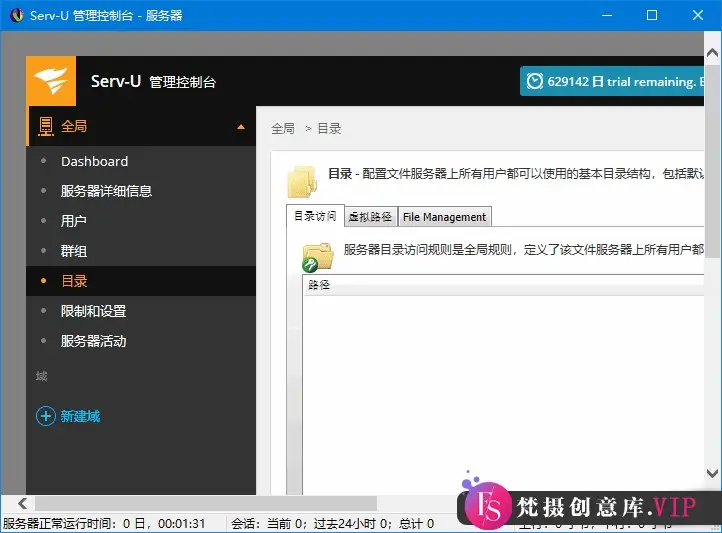722x533 pixels.
Task: Click the 目录 breadcrumb text
Action: [x=329, y=128]
